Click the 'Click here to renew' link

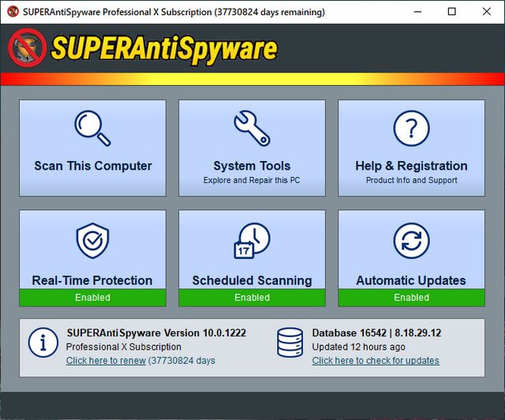[106, 361]
